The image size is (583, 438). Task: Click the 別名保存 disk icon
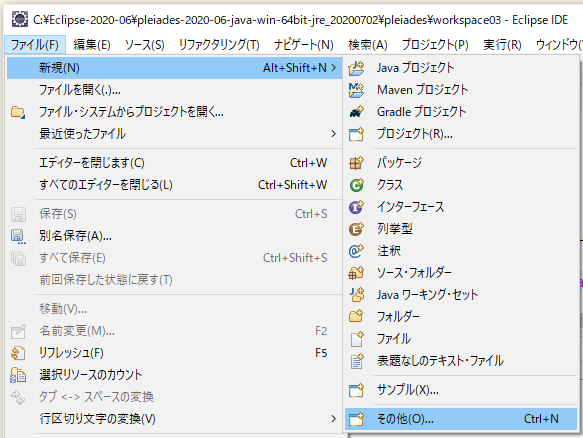(18, 236)
